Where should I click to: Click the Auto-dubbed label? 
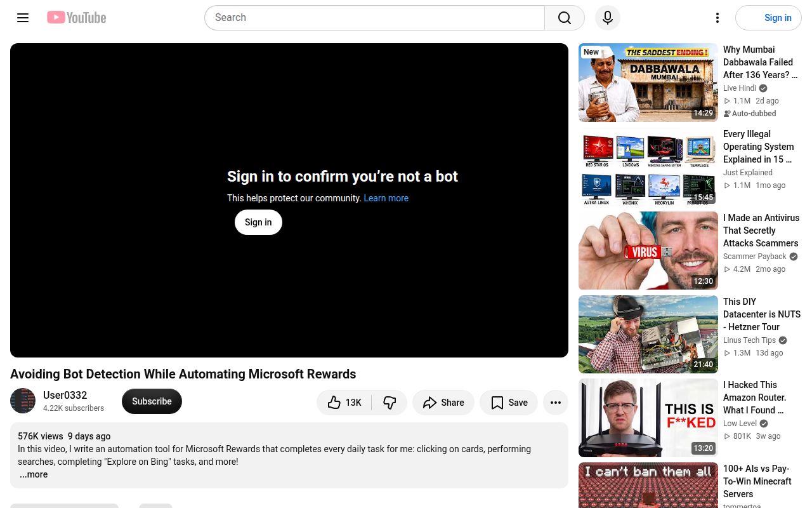750,114
